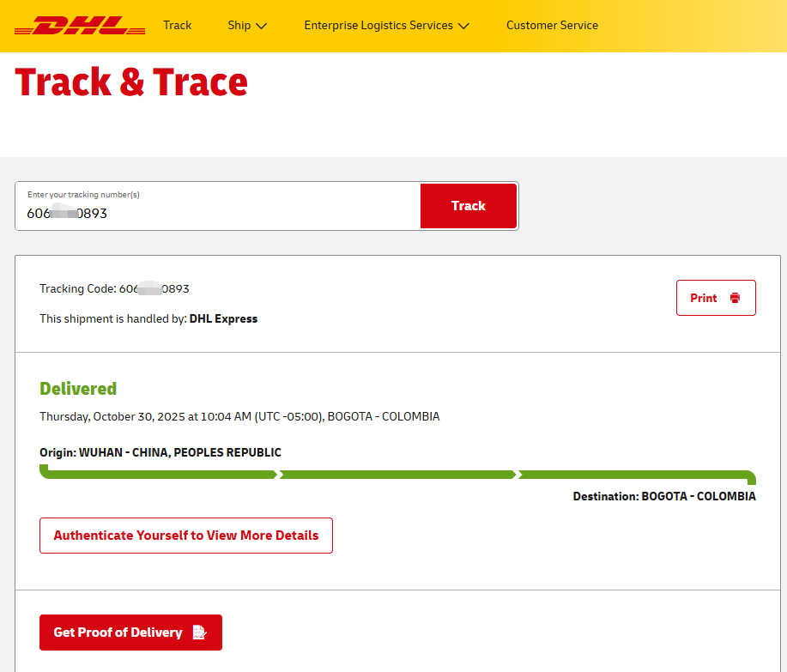
Task: Click the first segment of the progress bar
Action: click(159, 475)
